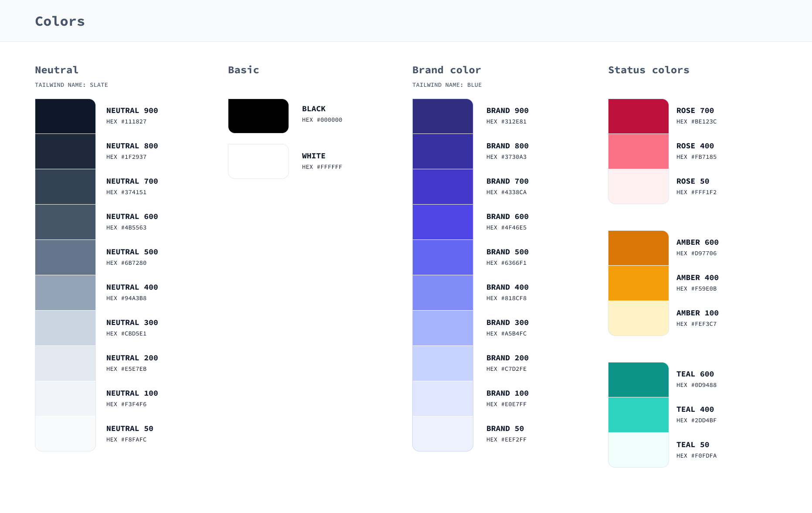The height and width of the screenshot is (513, 812).
Task: Click the 'HEX #94A3B8' value
Action: pyautogui.click(x=126, y=298)
